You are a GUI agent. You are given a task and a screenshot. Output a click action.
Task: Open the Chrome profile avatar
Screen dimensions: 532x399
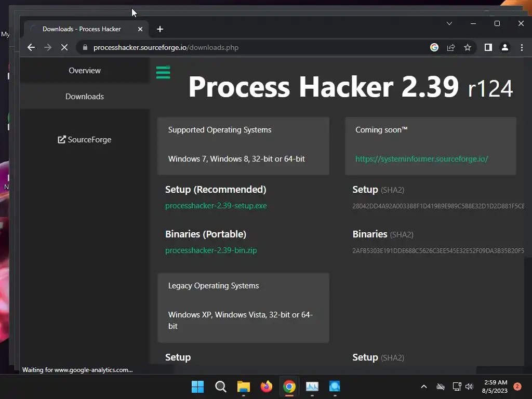(x=505, y=47)
